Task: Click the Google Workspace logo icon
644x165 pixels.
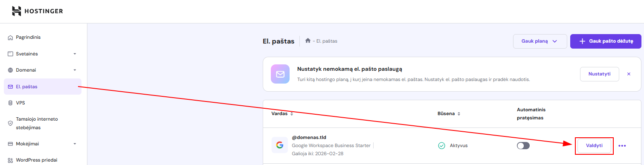Action: pyautogui.click(x=280, y=145)
